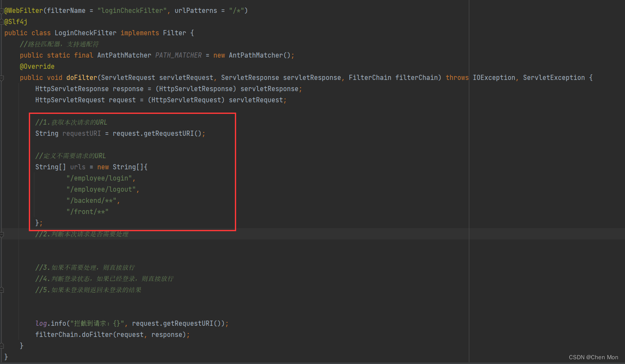Click the (HttpServletRequest) cast expression
This screenshot has height=364, width=625.
coord(186,100)
